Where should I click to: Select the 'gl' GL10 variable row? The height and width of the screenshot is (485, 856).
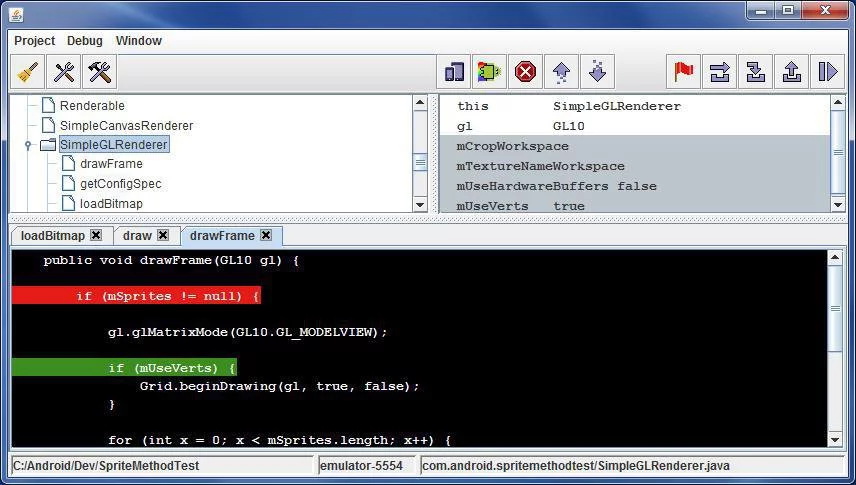[x=635, y=126]
